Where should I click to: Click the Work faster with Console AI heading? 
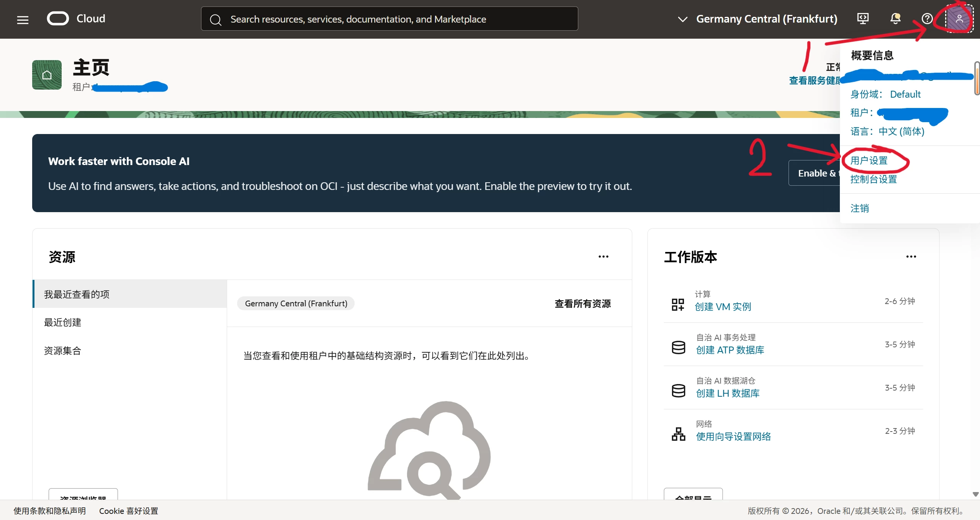tap(119, 161)
